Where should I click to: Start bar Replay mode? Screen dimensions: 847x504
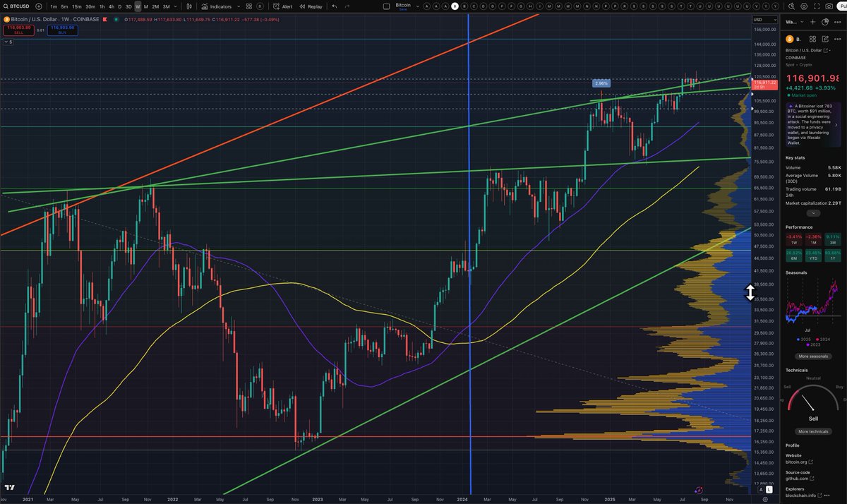311,6
